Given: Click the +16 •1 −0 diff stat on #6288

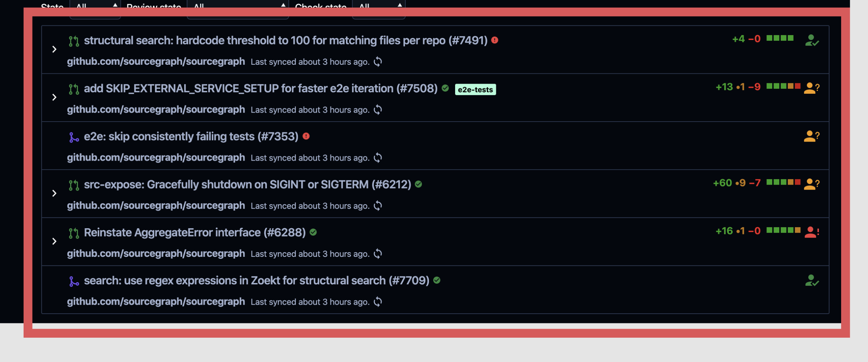Looking at the screenshot, I should (x=738, y=231).
